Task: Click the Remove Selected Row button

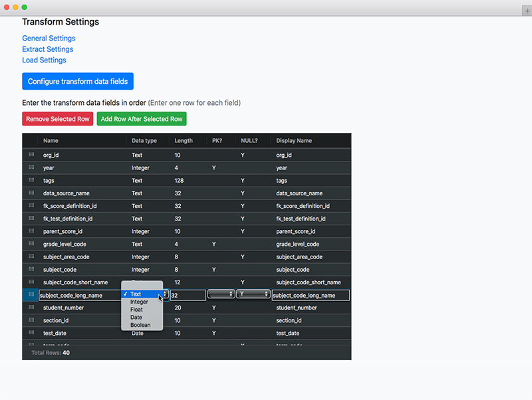Action: pos(57,119)
